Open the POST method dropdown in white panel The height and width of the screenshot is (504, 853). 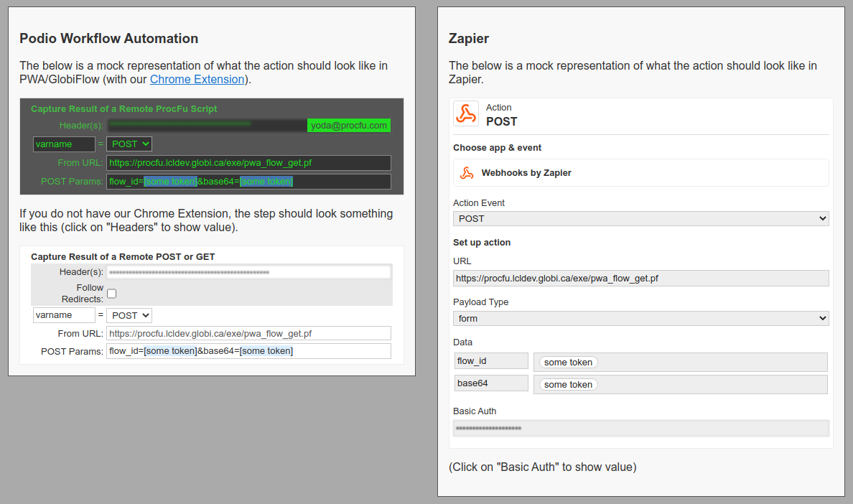(129, 315)
